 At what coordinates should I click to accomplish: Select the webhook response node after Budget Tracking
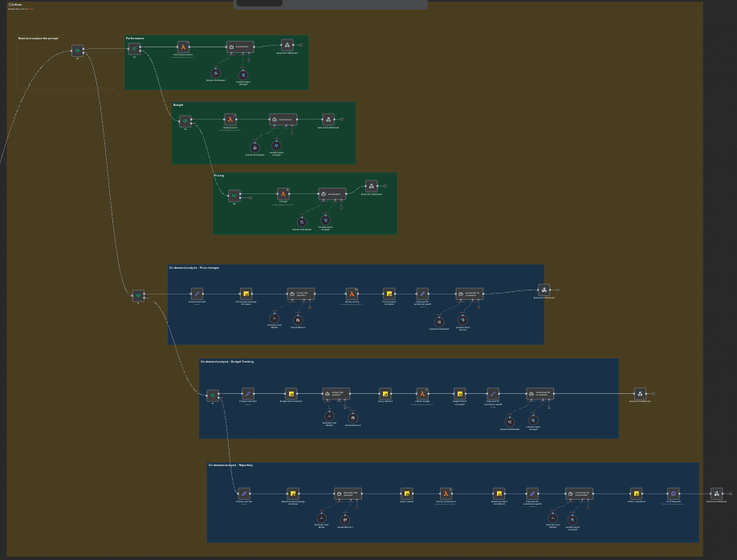640,393
